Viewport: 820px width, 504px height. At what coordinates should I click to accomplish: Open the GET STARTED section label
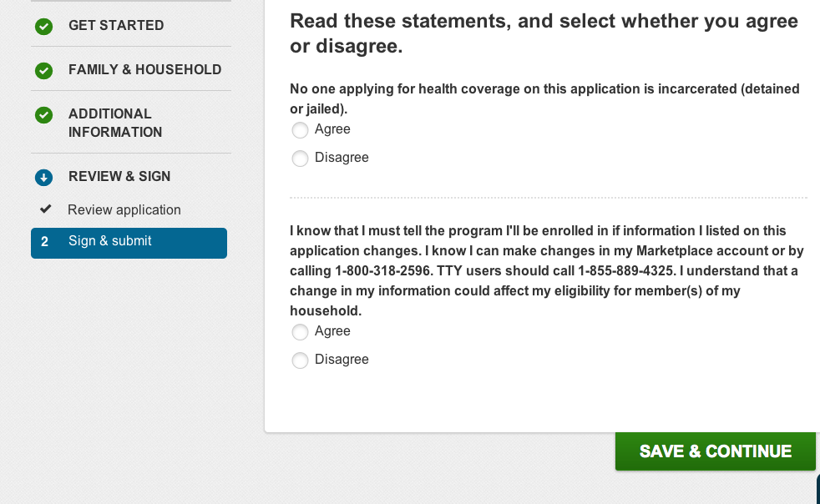pos(116,25)
